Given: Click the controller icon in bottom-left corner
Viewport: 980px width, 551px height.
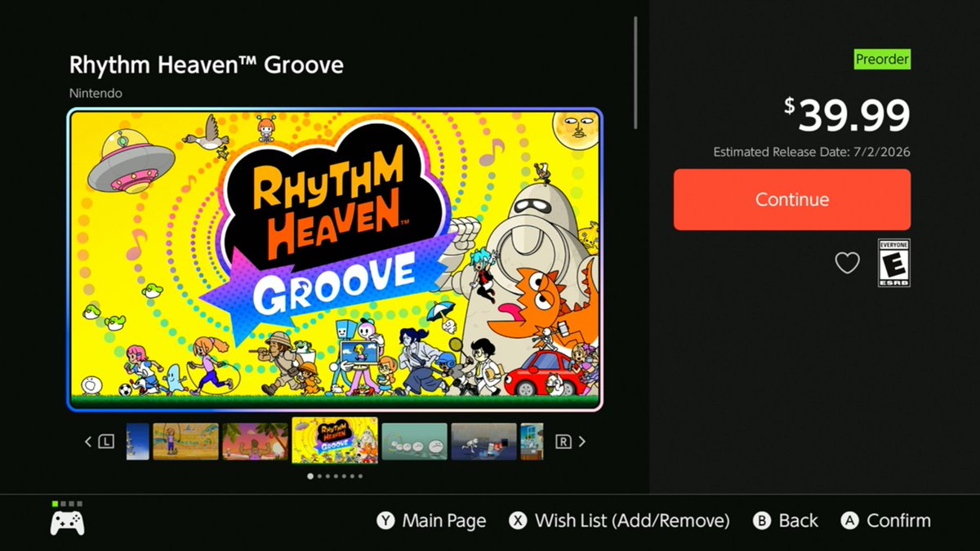Looking at the screenshot, I should [x=67, y=523].
